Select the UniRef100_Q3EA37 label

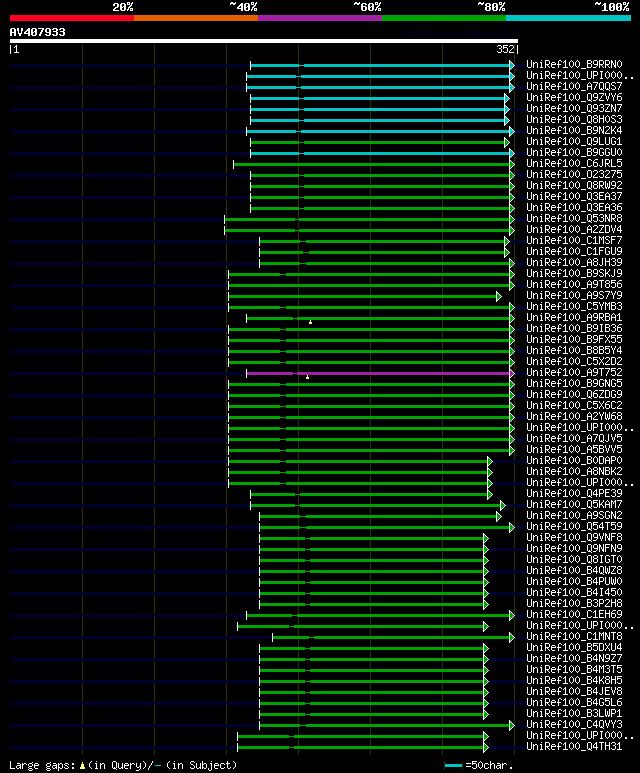tap(574, 196)
